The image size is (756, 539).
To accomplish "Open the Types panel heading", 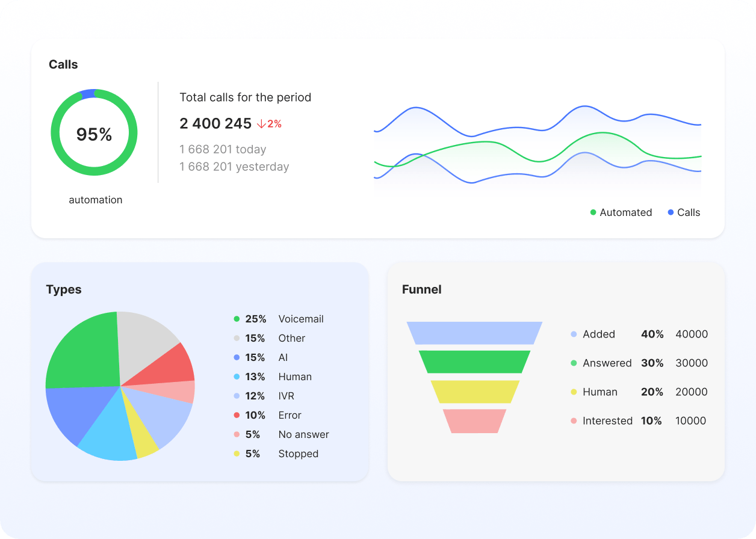I will pyautogui.click(x=64, y=289).
